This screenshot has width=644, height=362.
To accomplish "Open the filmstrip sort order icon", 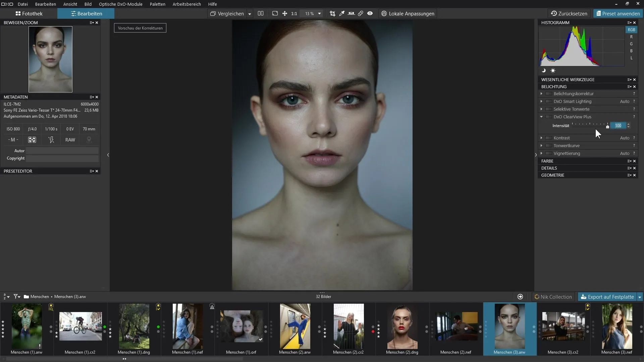I will tap(6, 297).
